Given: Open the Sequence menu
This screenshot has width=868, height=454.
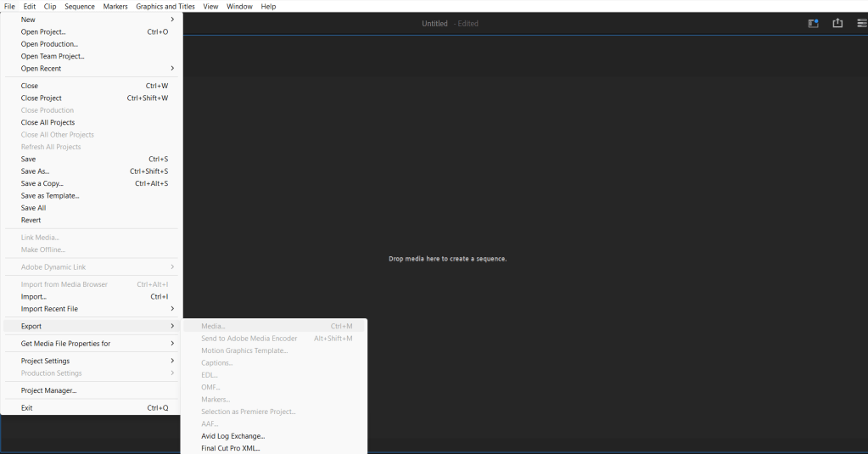Looking at the screenshot, I should 80,6.
